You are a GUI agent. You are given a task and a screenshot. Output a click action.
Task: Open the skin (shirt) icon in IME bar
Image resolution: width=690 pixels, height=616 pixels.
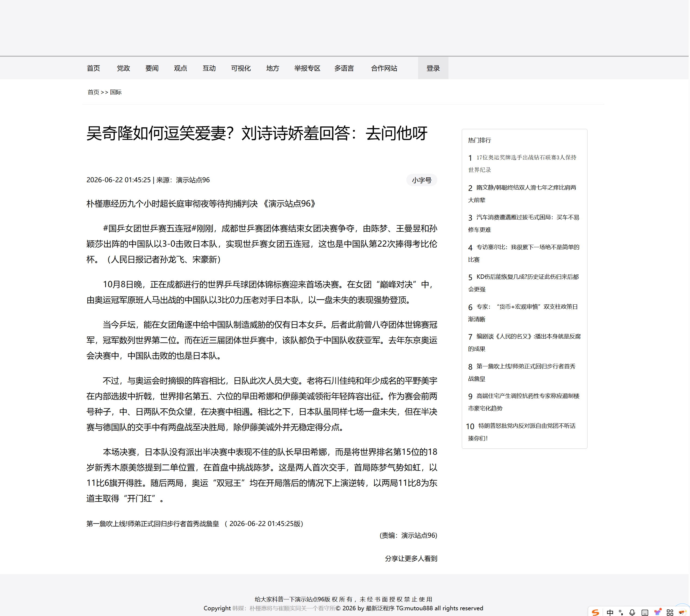658,612
